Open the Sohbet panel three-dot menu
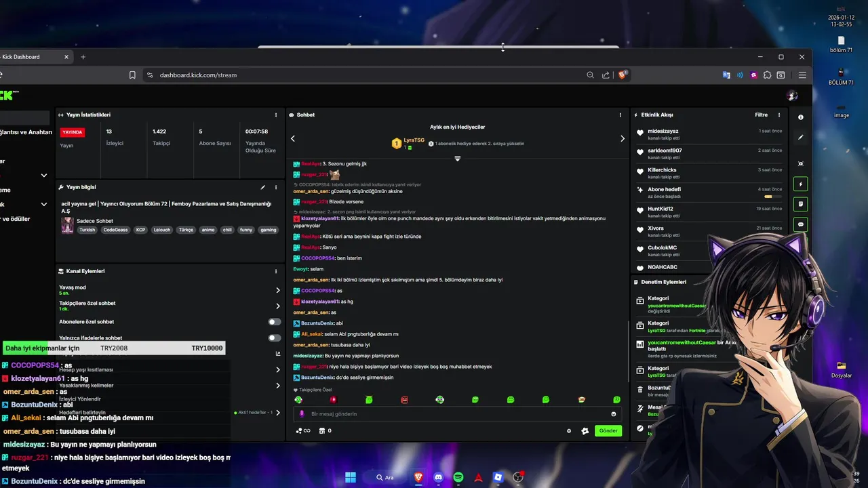This screenshot has width=868, height=488. coord(620,115)
